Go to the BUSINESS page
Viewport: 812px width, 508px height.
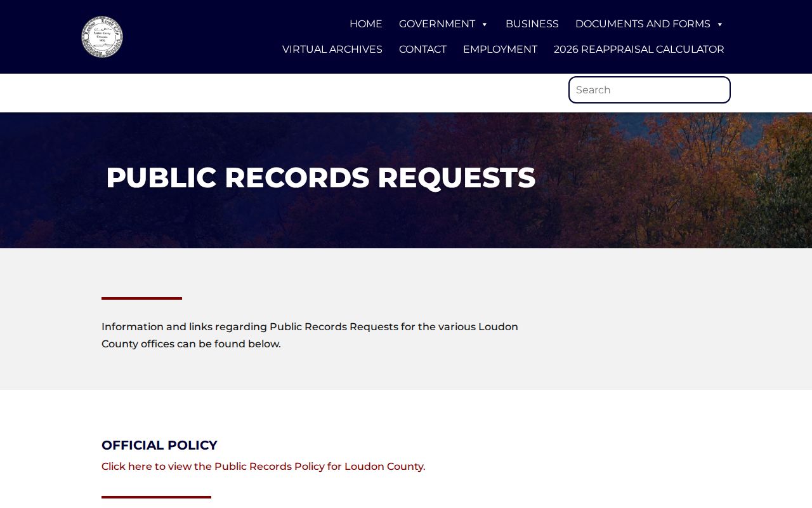point(532,24)
